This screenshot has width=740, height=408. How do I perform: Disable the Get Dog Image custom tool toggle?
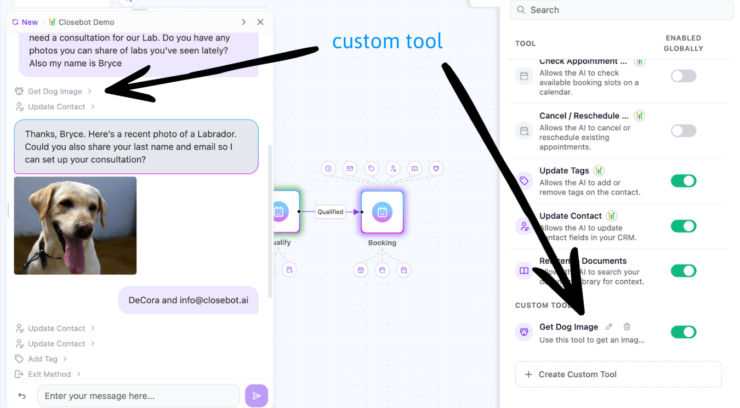(x=683, y=332)
